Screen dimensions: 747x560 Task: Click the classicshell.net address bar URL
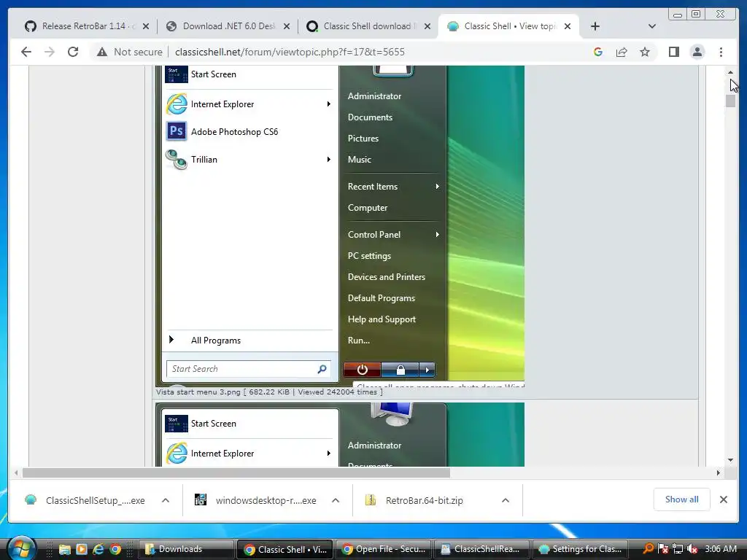(x=290, y=52)
